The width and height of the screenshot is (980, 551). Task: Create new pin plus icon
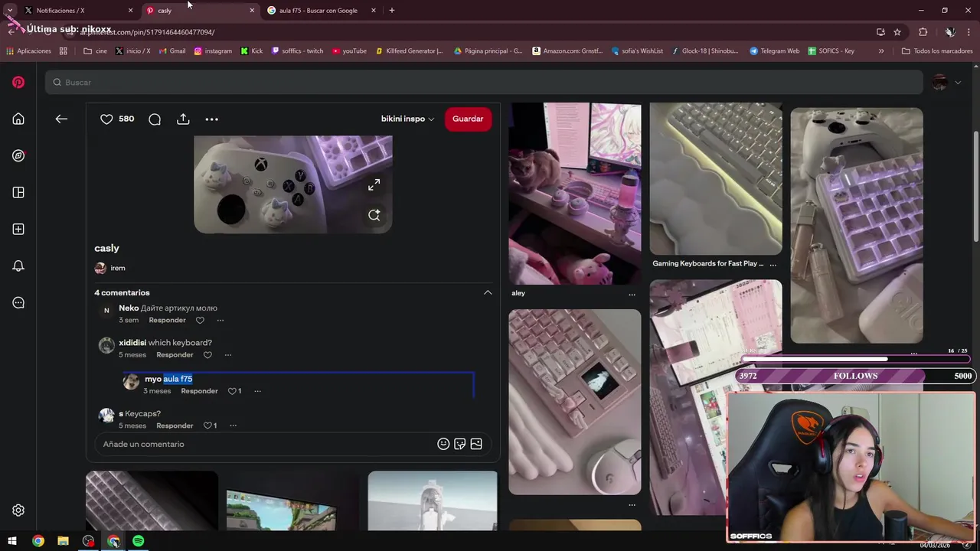pos(18,229)
